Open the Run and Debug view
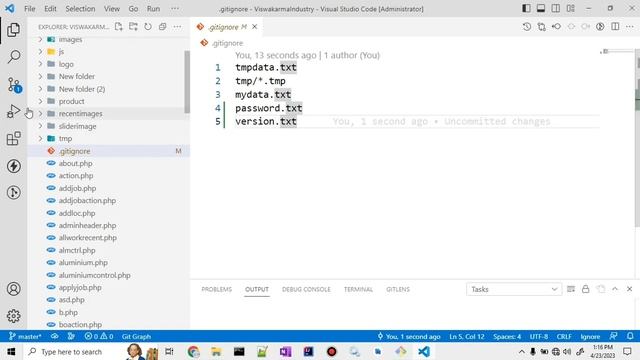The image size is (640, 360). tap(13, 111)
